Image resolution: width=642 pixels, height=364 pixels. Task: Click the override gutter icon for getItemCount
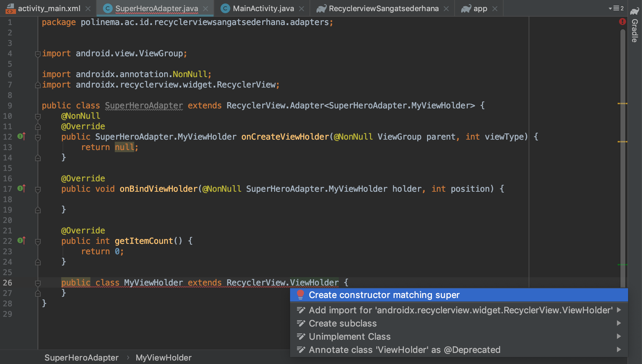coord(22,241)
